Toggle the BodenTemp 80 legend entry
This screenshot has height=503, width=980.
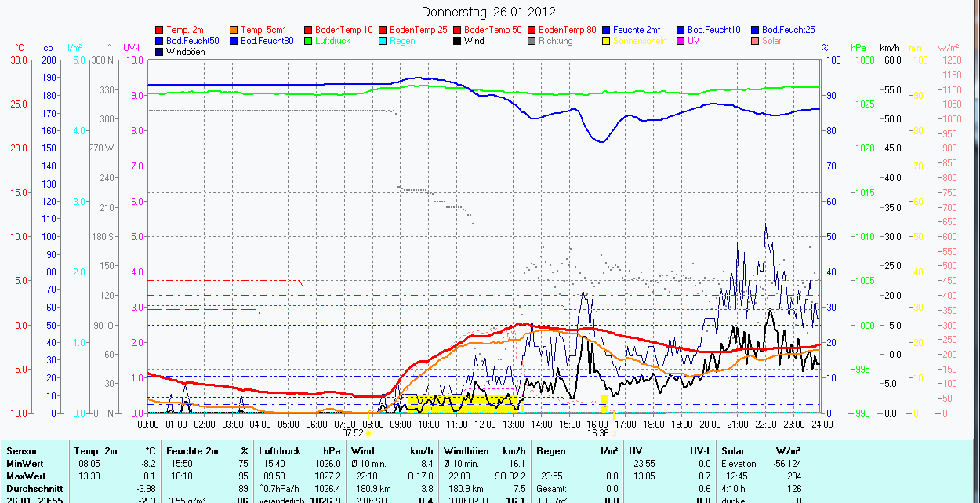567,30
